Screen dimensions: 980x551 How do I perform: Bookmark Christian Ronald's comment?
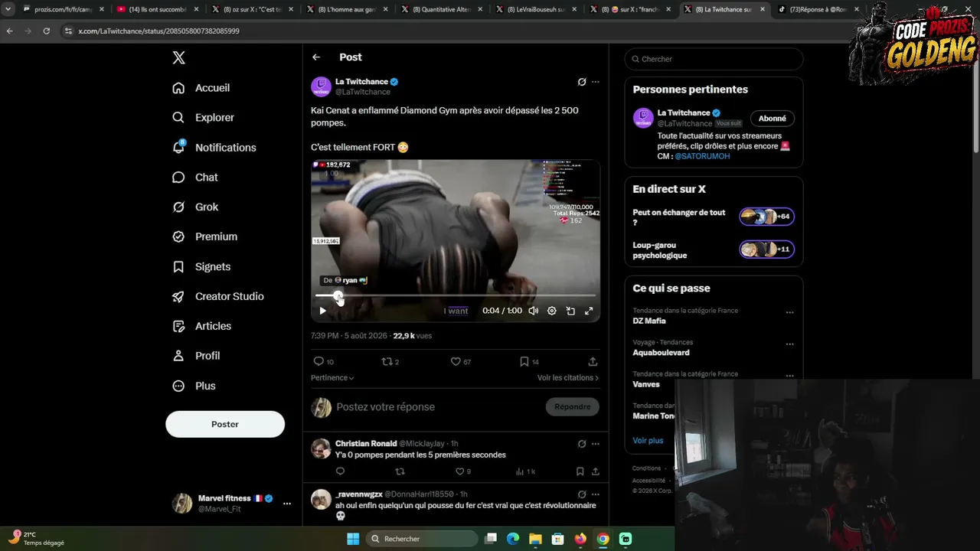click(x=580, y=471)
